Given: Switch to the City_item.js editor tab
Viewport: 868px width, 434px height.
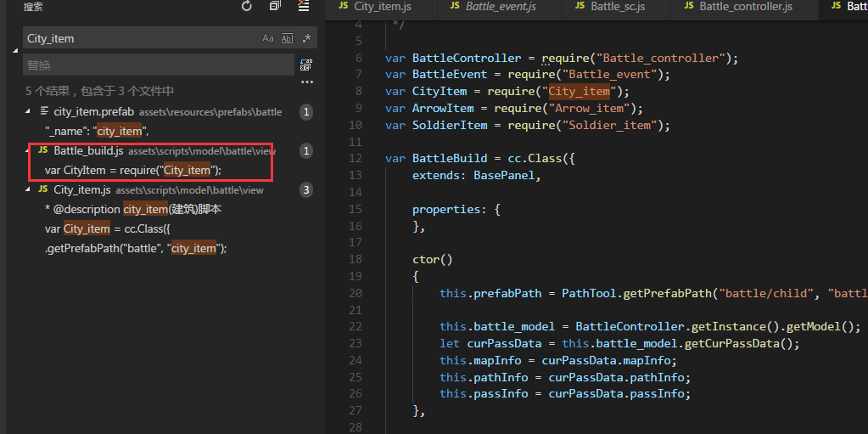Looking at the screenshot, I should pos(381,7).
